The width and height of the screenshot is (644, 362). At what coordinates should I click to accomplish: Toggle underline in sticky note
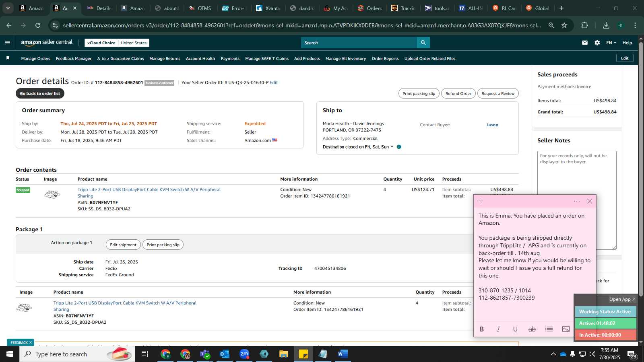pos(515,329)
